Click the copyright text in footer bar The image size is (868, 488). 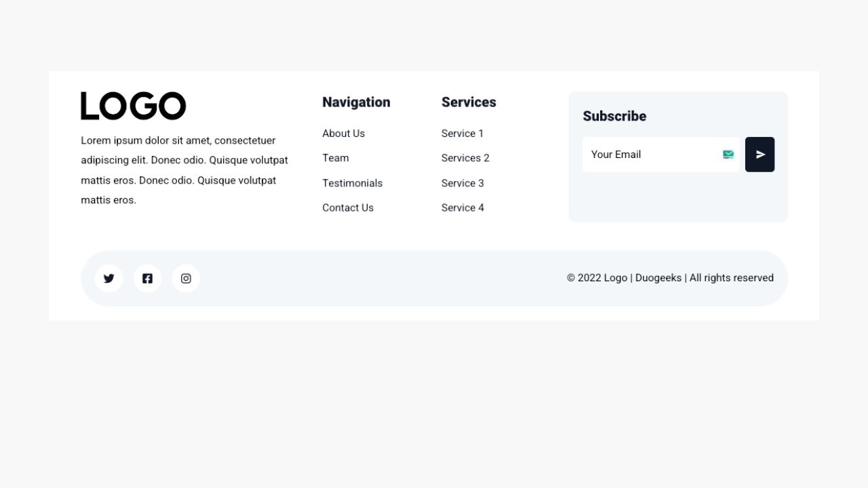coord(670,278)
